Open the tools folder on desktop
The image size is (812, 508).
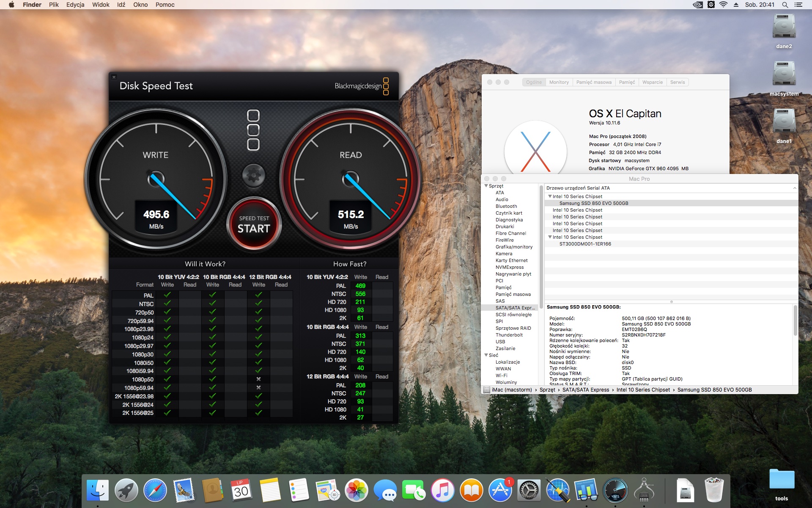[x=782, y=485]
